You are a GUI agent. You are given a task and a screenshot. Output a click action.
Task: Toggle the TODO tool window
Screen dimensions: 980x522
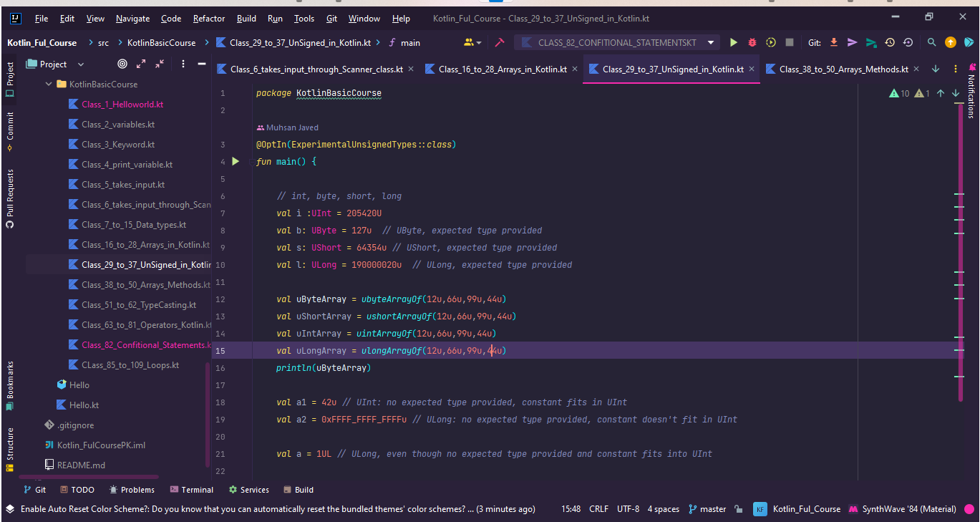click(77, 490)
